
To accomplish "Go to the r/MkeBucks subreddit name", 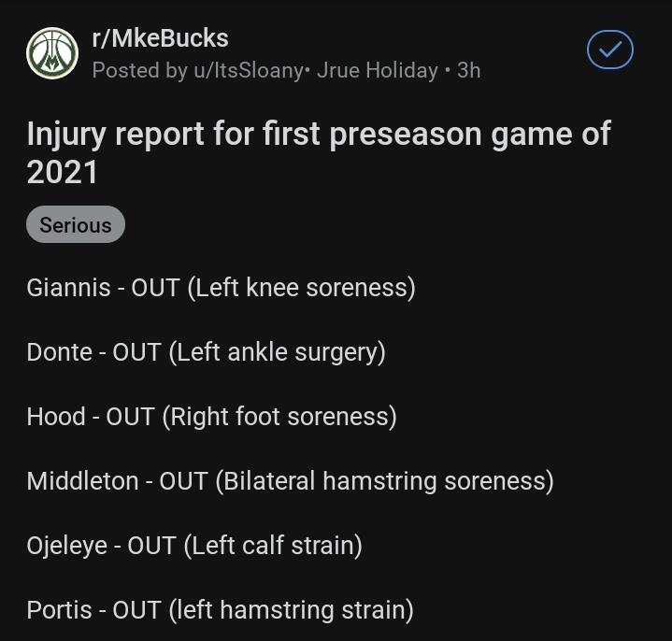I will pyautogui.click(x=160, y=38).
